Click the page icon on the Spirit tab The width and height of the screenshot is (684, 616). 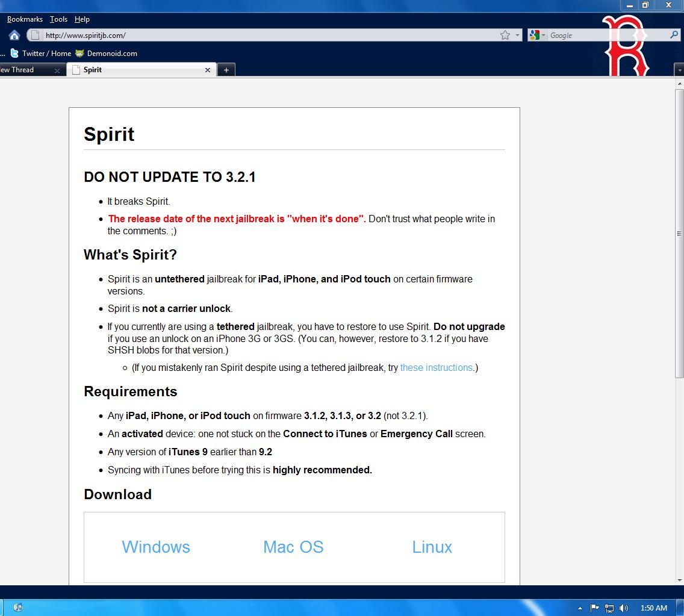(76, 70)
